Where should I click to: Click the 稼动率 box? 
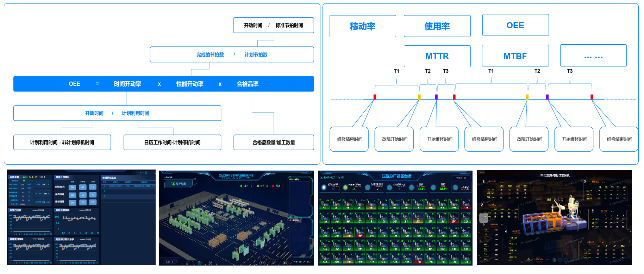coord(362,26)
